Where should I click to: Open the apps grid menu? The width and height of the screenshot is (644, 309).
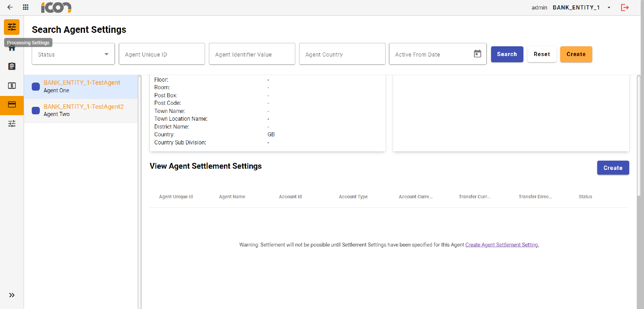[x=26, y=7]
